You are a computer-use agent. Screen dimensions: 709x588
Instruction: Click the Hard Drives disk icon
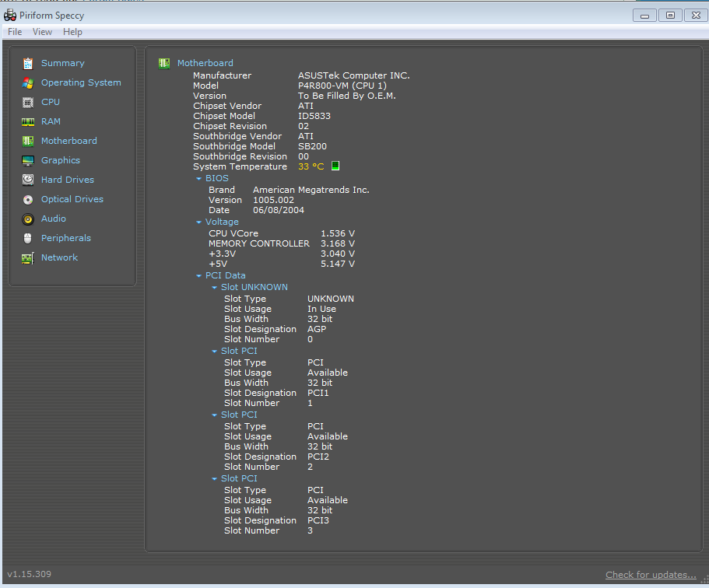click(28, 180)
